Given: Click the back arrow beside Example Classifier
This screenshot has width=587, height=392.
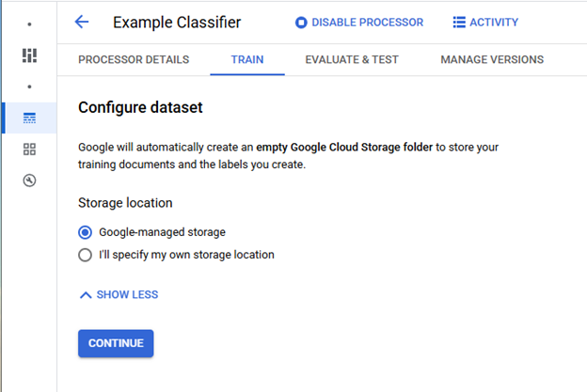Looking at the screenshot, I should (82, 23).
